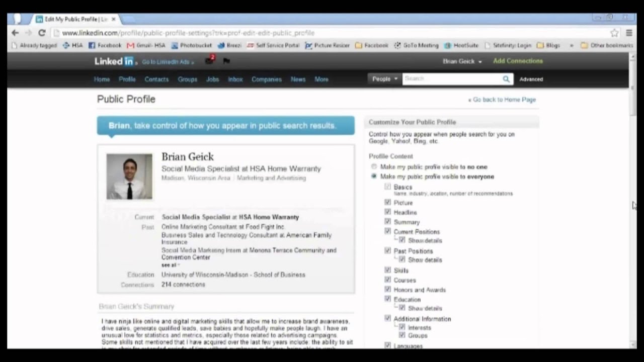Toggle Show details under Current Positions
Image resolution: width=644 pixels, height=362 pixels.
pyautogui.click(x=401, y=240)
